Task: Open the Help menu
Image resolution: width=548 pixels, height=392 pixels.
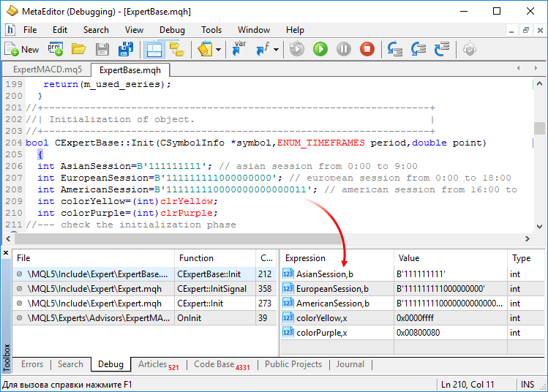Action: (295, 30)
